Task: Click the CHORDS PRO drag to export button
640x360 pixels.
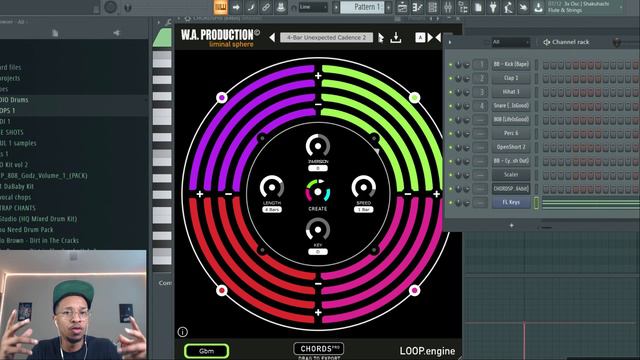Action: 318,350
